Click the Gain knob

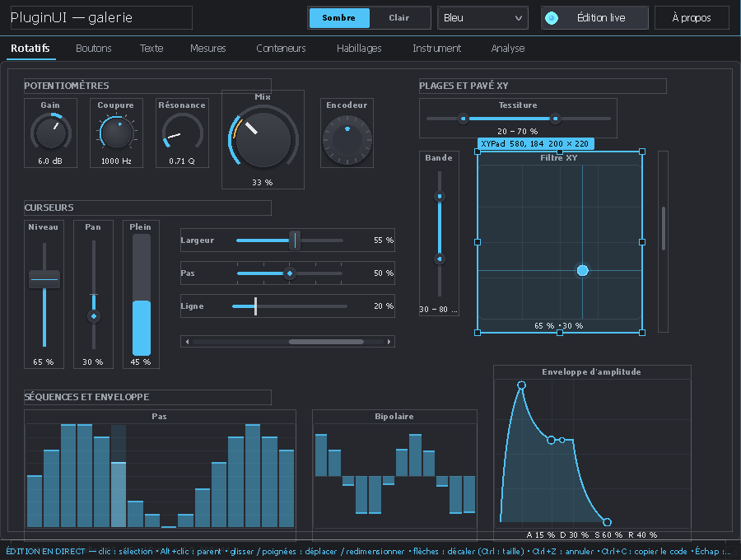(x=50, y=133)
